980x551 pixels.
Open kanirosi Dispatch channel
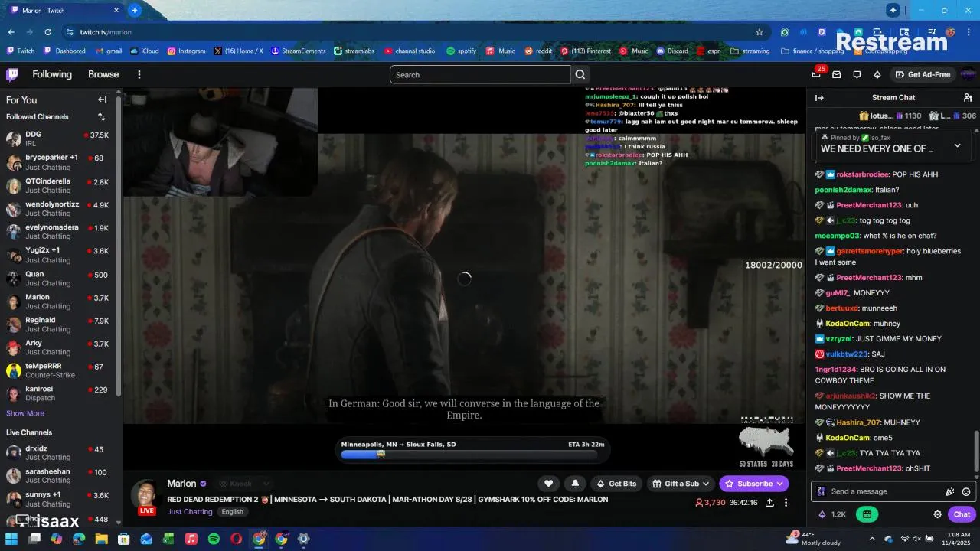(x=59, y=393)
